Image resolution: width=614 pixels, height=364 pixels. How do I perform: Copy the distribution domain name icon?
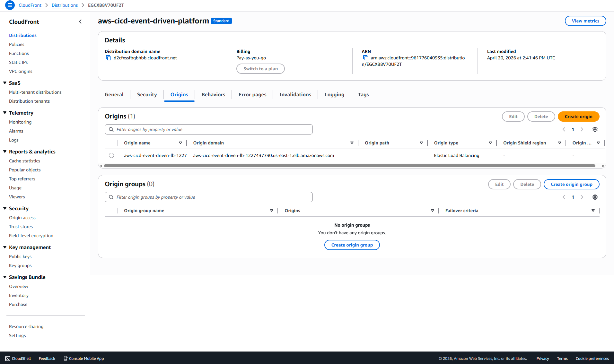point(109,58)
